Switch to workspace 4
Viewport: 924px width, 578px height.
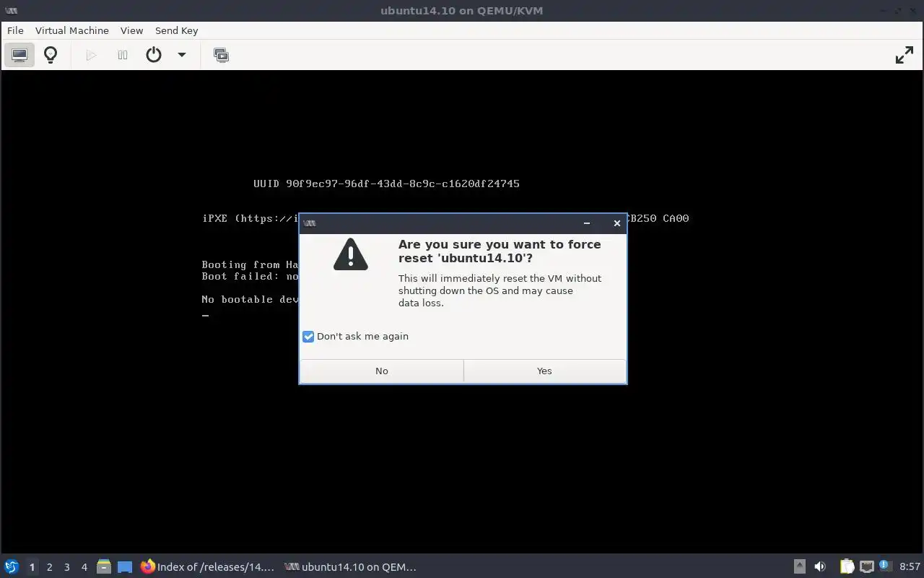click(84, 567)
